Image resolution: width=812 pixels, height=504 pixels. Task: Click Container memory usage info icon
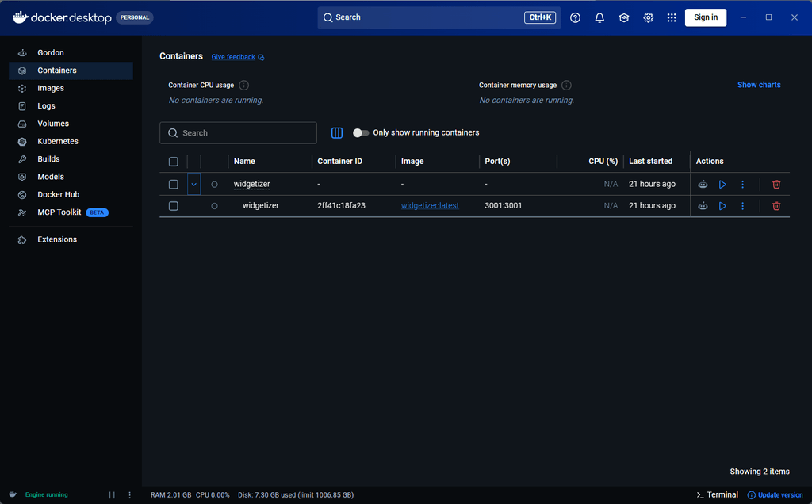pyautogui.click(x=566, y=86)
